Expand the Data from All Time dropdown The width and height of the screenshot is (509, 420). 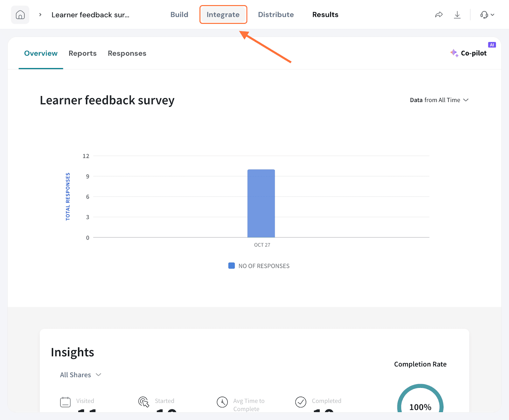pyautogui.click(x=439, y=100)
